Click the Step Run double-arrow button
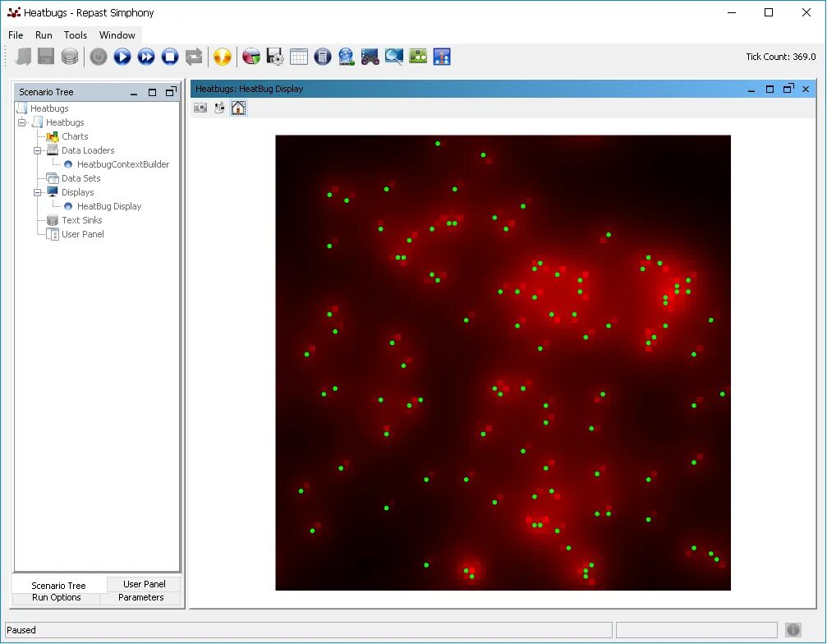Viewport: 827px width, 644px height. click(146, 57)
